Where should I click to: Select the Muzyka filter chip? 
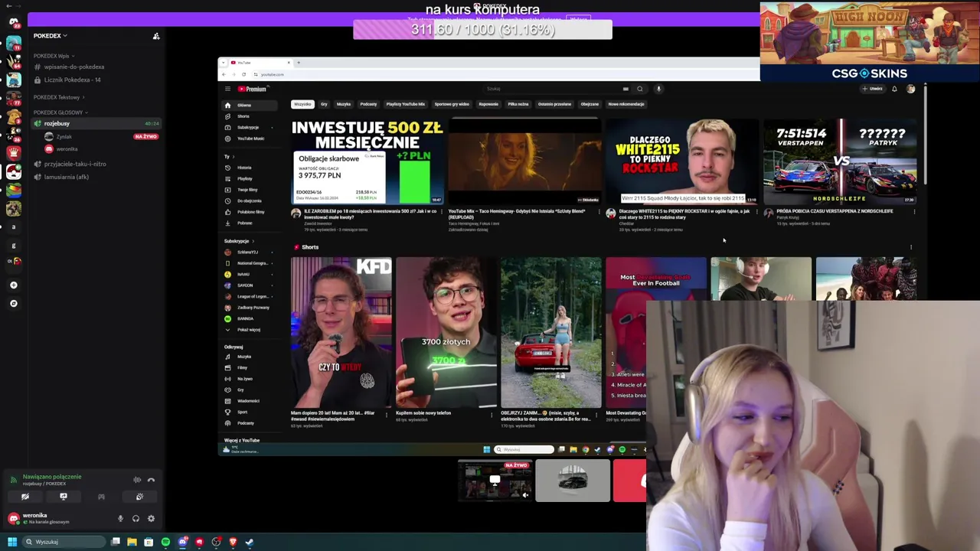point(344,104)
